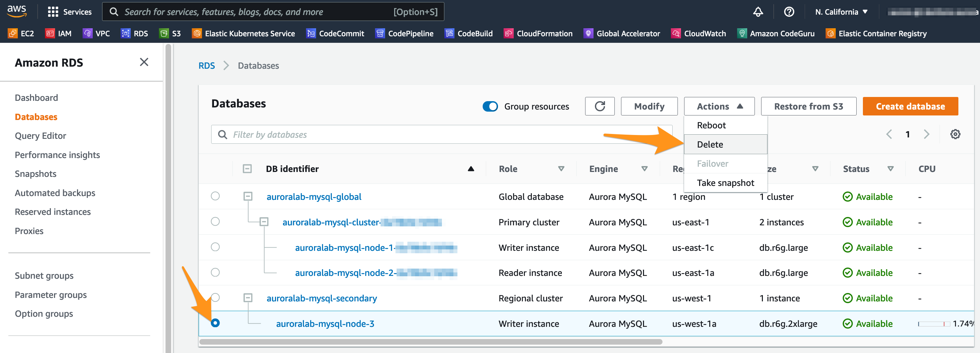The width and height of the screenshot is (980, 353).
Task: Open CloudFormation shortcut
Action: [538, 33]
